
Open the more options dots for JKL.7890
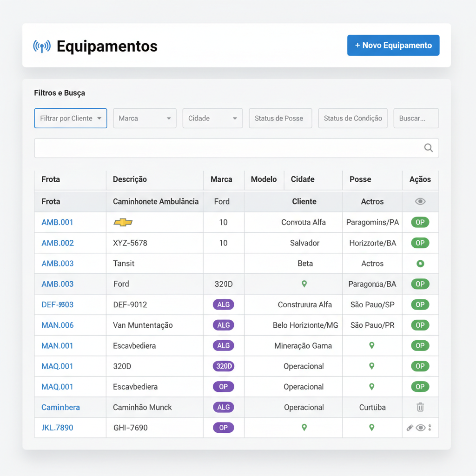pyautogui.click(x=430, y=428)
